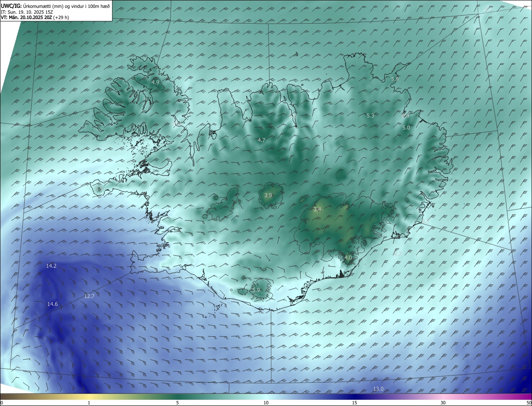Click the 3.4 value label

click(317, 210)
